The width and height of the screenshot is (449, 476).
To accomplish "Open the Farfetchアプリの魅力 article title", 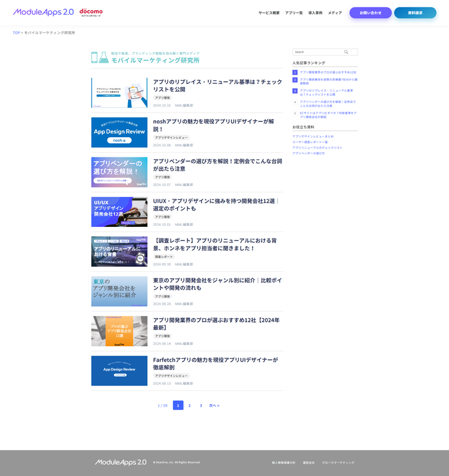I will (216, 363).
